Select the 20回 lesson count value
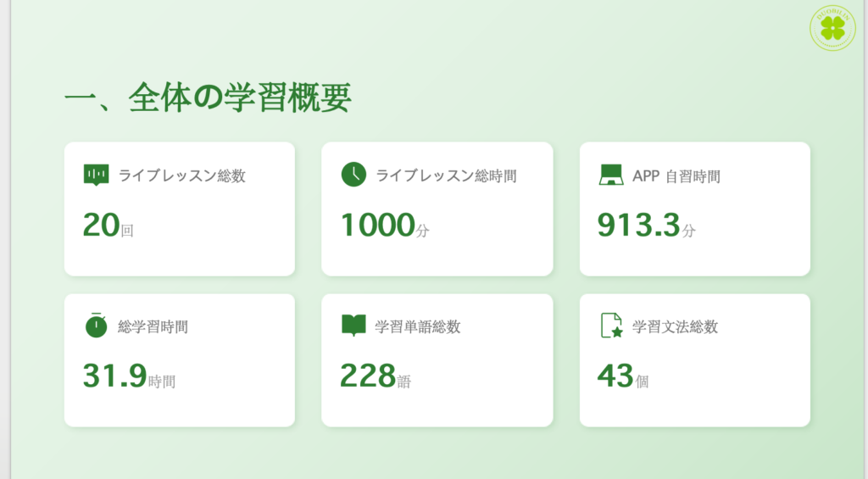Screen dimensions: 868x479 (x=108, y=226)
